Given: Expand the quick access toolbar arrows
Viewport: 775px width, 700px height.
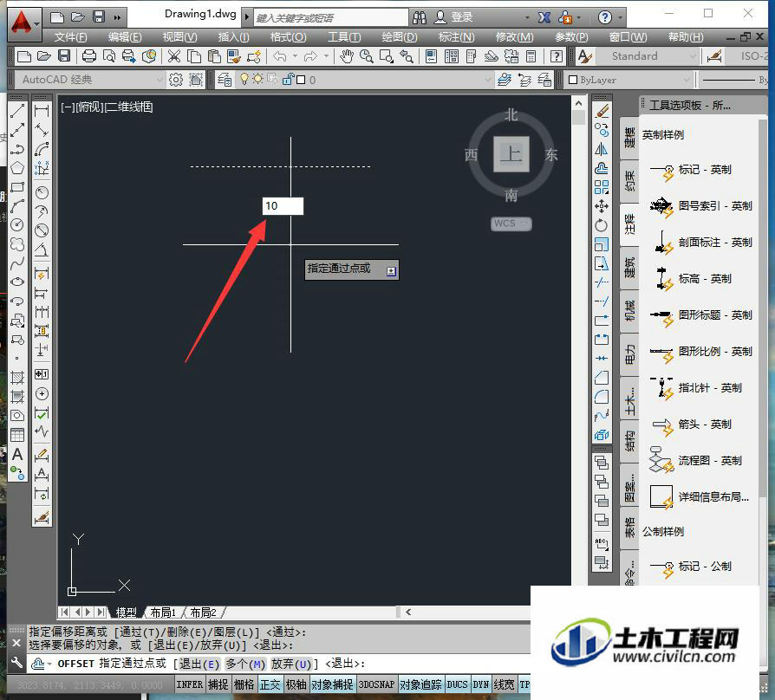Looking at the screenshot, I should coord(117,18).
